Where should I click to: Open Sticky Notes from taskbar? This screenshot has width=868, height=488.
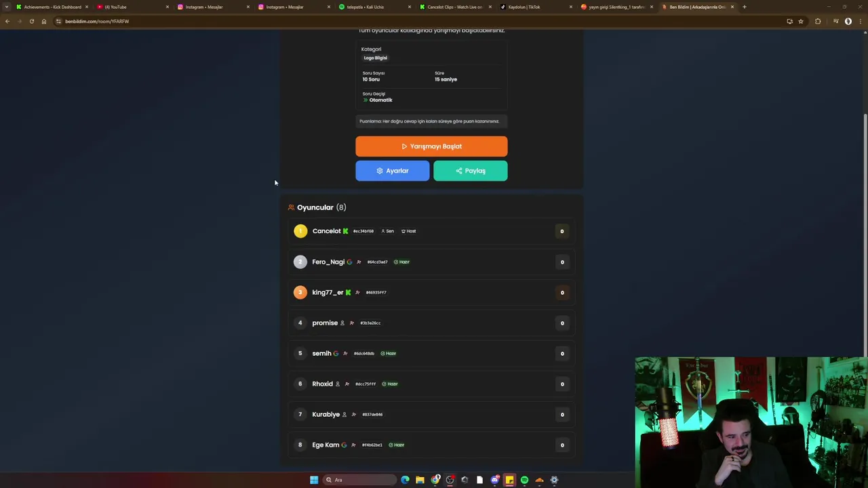(509, 480)
